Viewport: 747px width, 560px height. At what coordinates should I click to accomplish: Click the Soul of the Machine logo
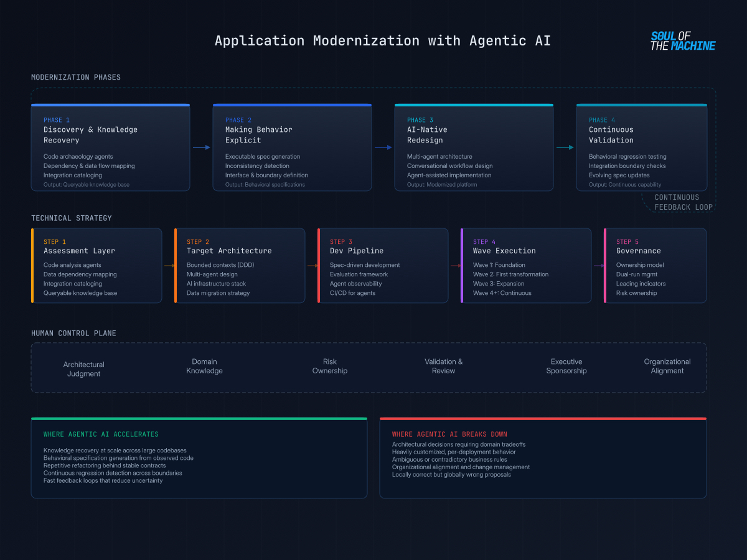[x=683, y=40]
